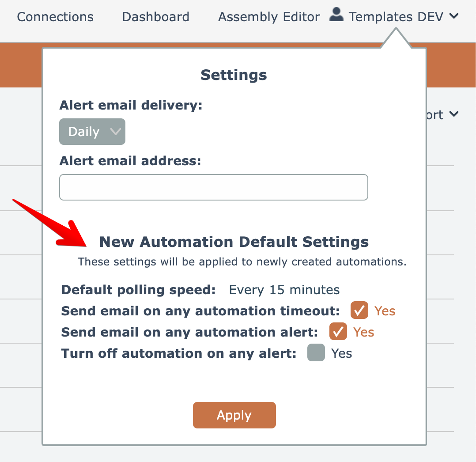Expand the Templates DEV chevron arrow
Viewport: 476px width, 462px height.
[x=453, y=16]
